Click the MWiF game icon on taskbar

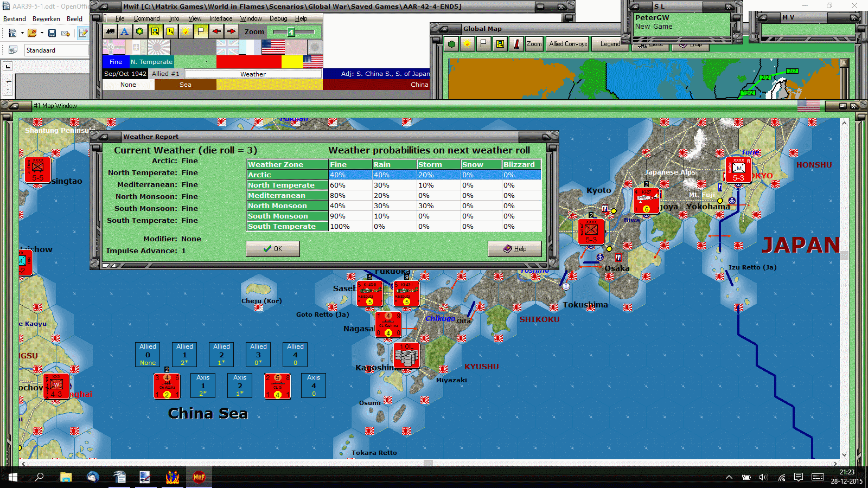[199, 477]
